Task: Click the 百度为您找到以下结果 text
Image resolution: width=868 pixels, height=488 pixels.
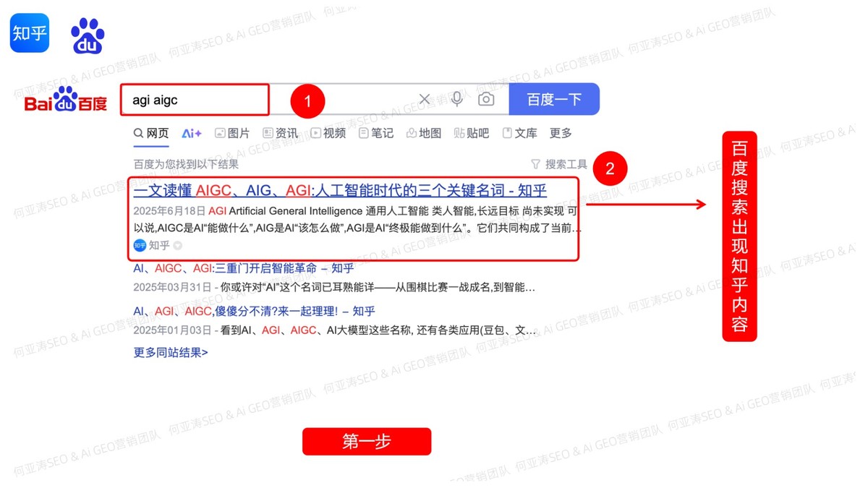Action: [186, 164]
